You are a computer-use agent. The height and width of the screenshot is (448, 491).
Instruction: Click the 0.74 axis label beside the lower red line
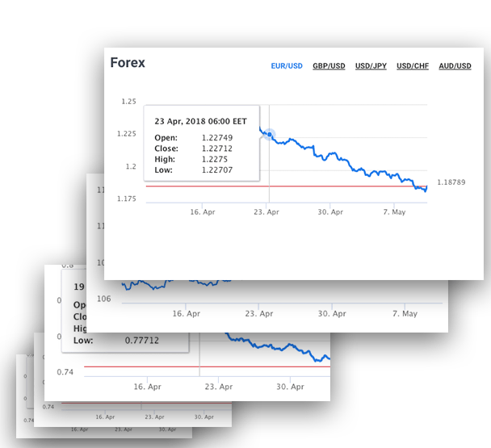[x=65, y=372]
